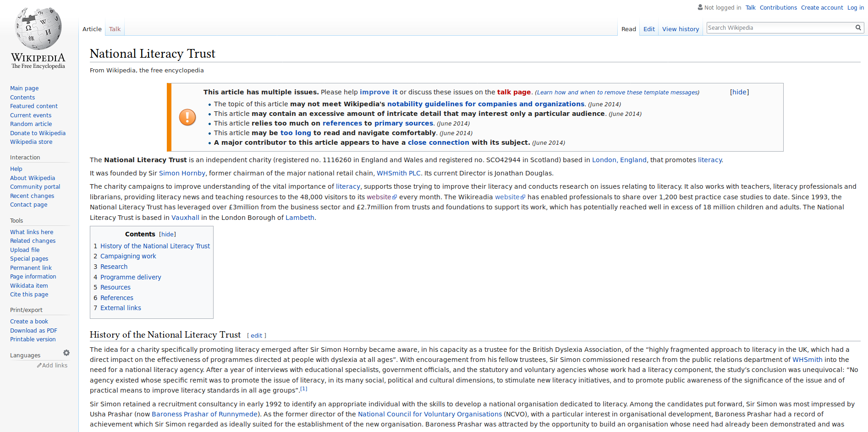Screen dimensions: 868x432
Task: Open the Vauxhall link
Action: (x=185, y=218)
